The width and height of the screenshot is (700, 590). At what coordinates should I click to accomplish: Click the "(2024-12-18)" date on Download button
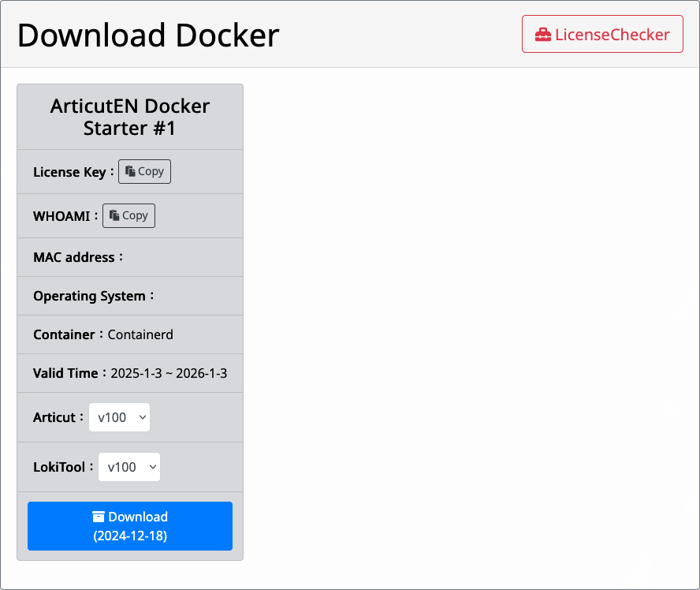tap(130, 536)
